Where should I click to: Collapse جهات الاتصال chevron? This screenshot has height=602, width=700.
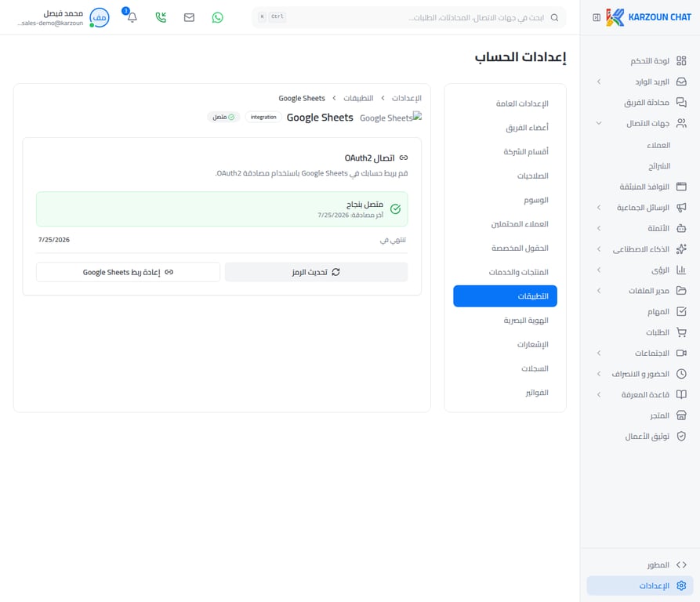click(599, 123)
